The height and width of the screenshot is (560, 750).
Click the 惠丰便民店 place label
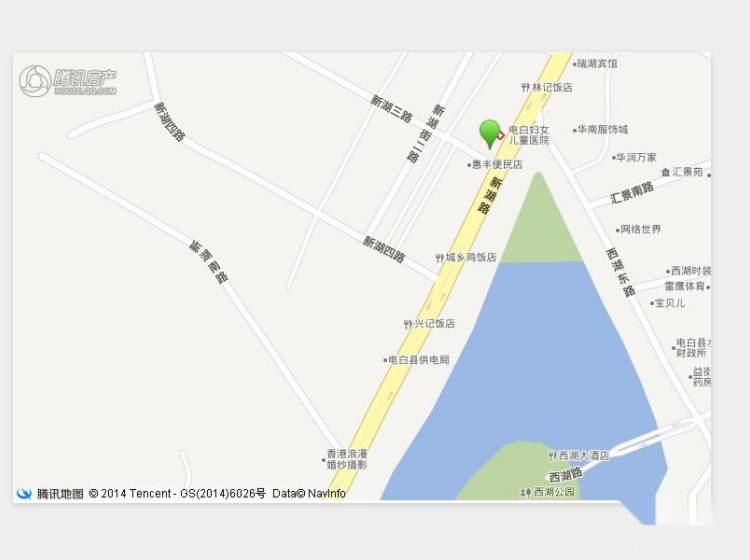[497, 165]
